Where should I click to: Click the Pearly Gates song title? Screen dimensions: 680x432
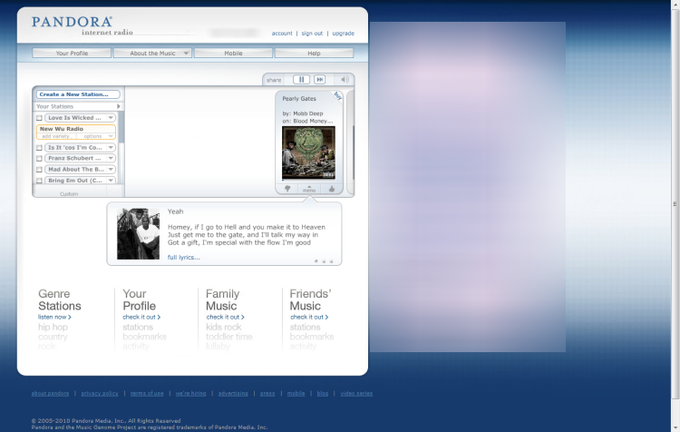[x=299, y=98]
